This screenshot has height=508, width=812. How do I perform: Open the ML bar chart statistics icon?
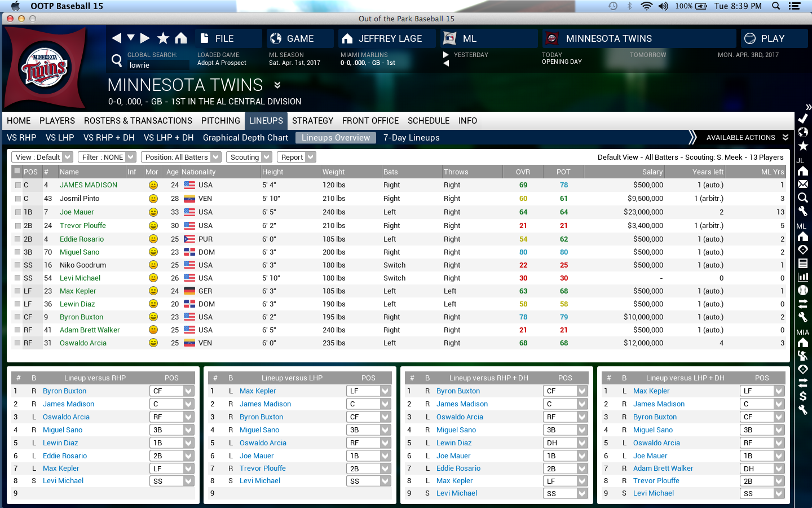803,277
